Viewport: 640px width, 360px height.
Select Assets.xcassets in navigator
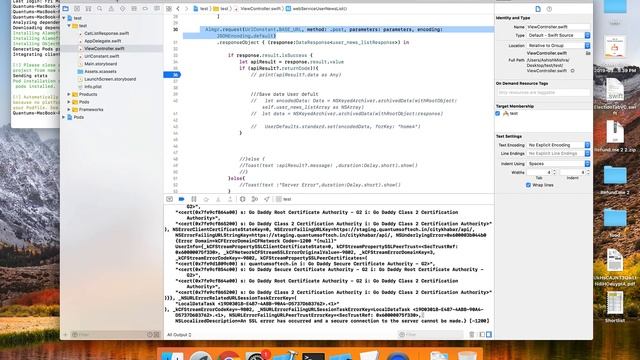pyautogui.click(x=100, y=71)
